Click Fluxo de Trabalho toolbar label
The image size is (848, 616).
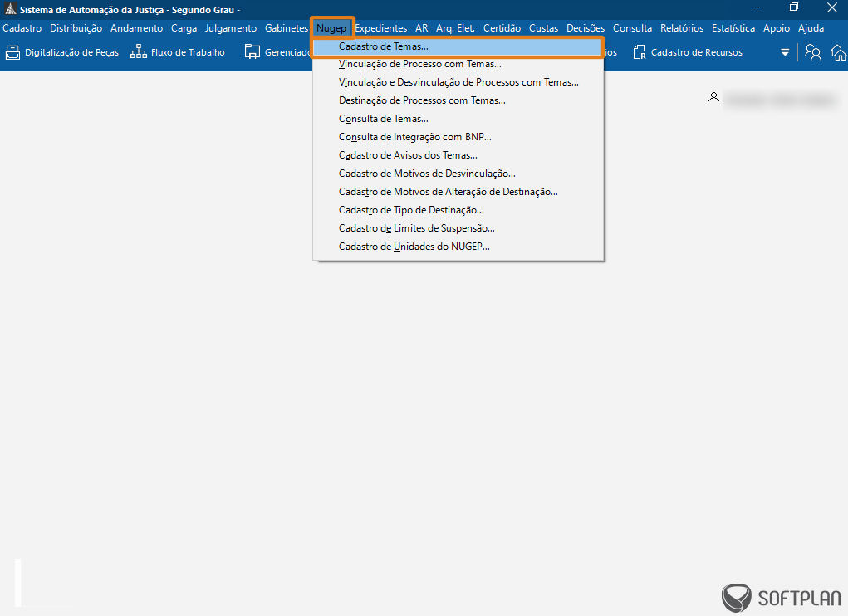188,52
